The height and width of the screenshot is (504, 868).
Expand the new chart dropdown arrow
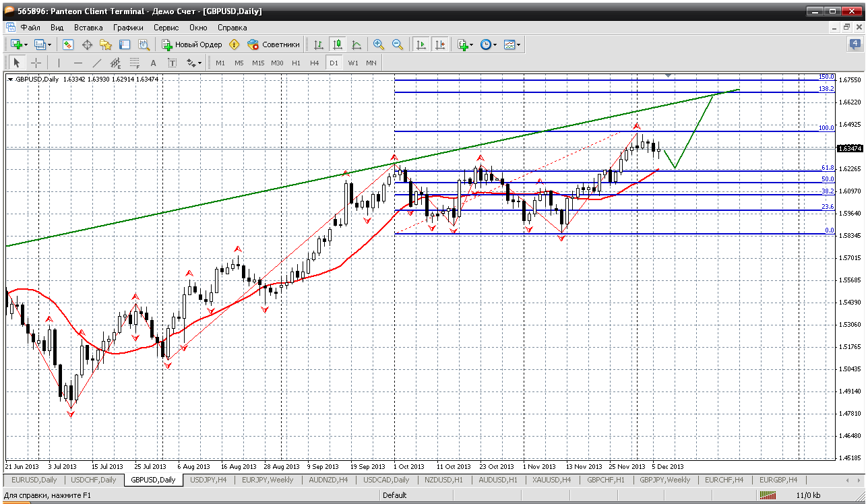(x=26, y=44)
